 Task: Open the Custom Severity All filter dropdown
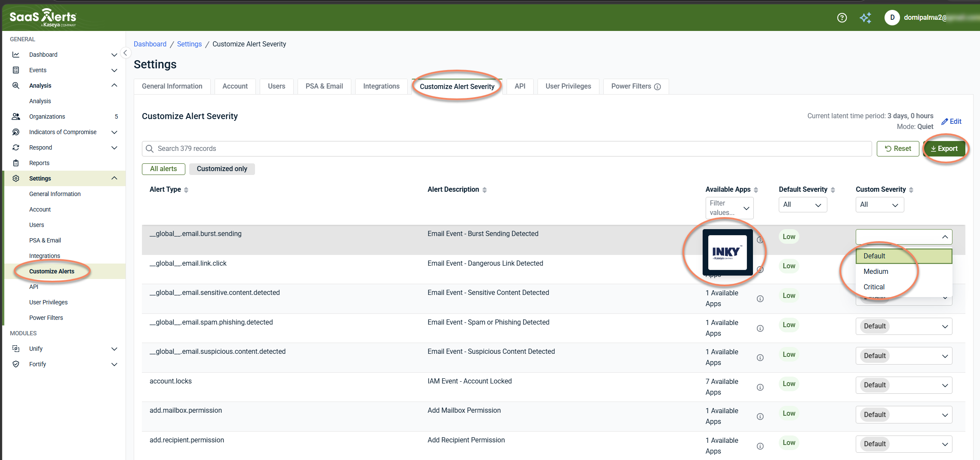[880, 205]
